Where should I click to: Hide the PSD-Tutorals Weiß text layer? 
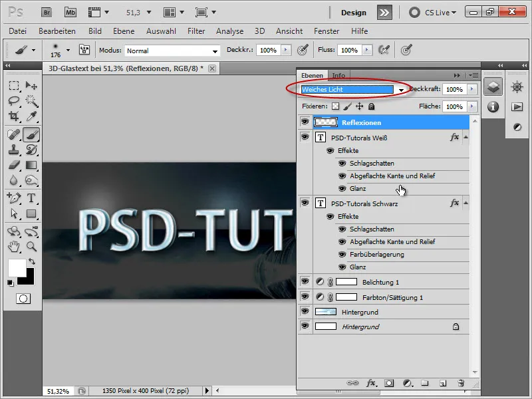[x=305, y=137]
